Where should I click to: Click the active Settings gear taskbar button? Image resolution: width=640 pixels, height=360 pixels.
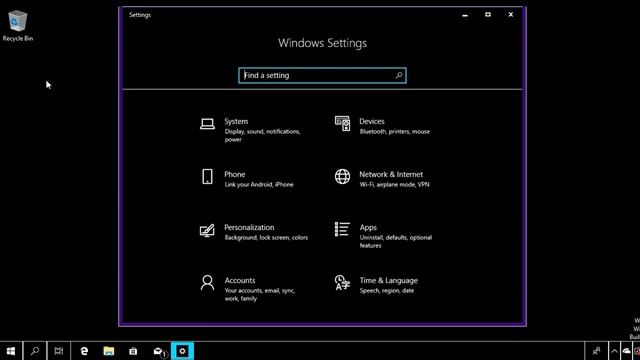pos(182,351)
